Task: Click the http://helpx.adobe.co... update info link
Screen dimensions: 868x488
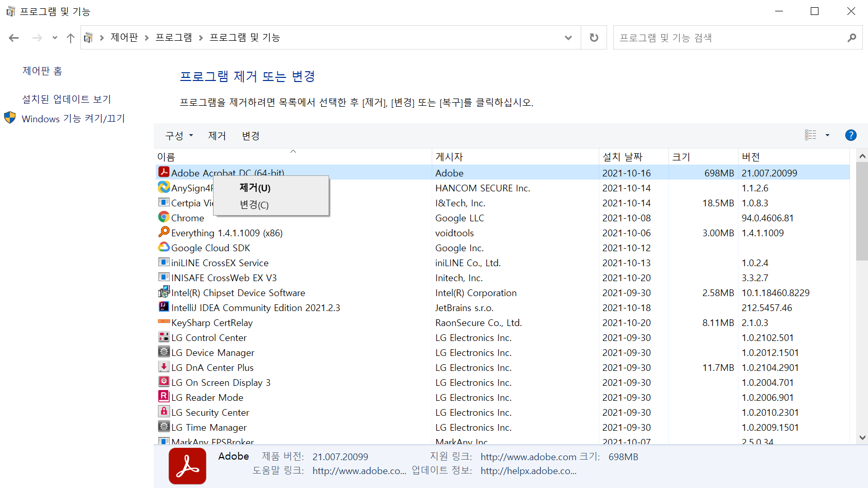Action: click(x=528, y=471)
